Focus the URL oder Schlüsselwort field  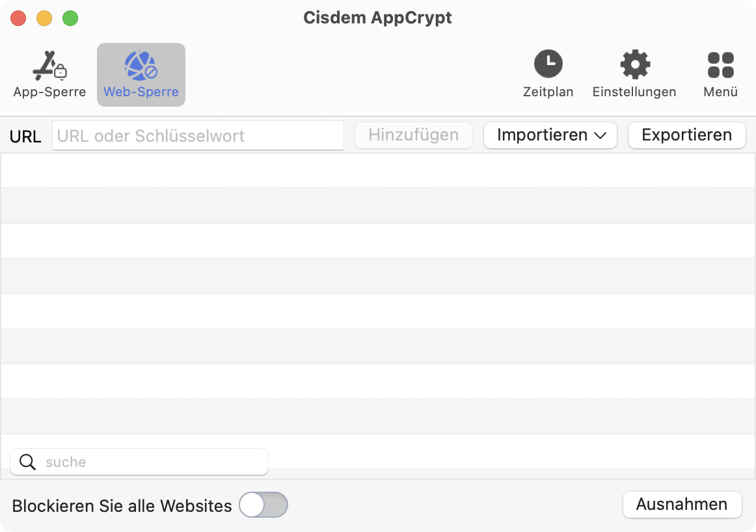point(198,135)
